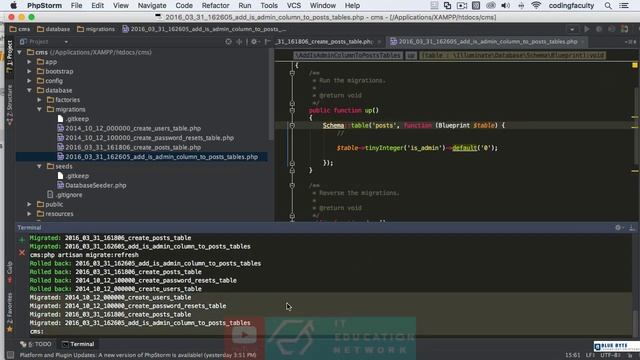Click the scroll-from-source target icon in Project panel
640x360 pixels.
click(x=228, y=42)
